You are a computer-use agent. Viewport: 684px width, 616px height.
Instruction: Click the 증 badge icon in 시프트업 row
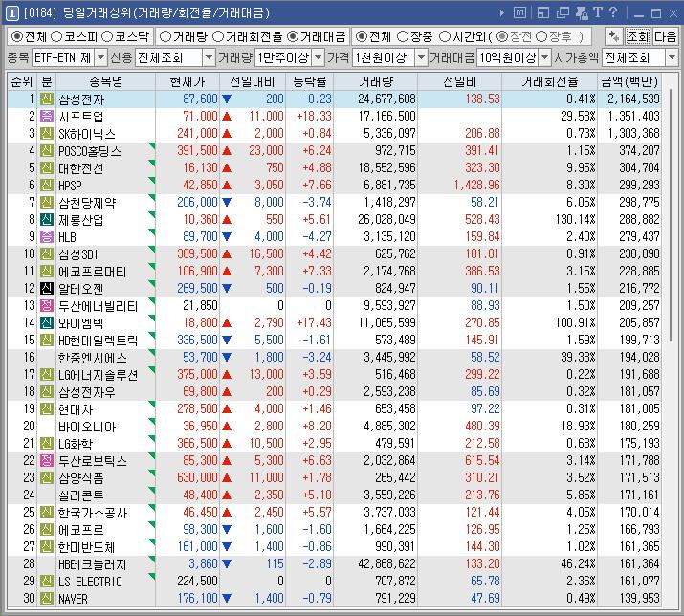pyautogui.click(x=47, y=116)
